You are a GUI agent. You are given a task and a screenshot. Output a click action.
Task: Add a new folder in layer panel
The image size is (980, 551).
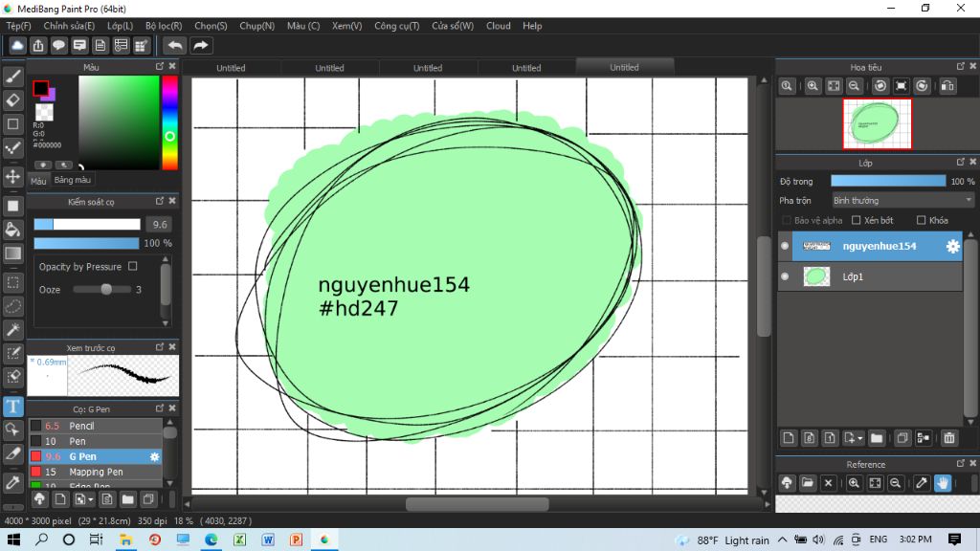pos(877,438)
